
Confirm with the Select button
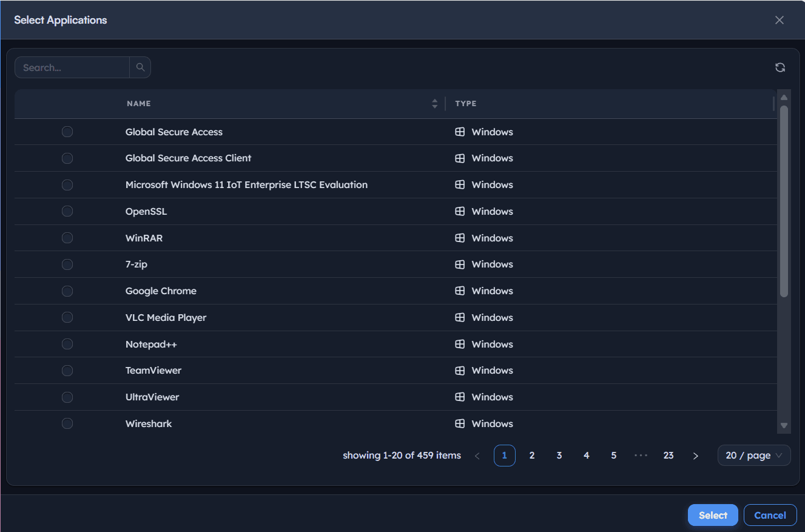click(x=713, y=515)
